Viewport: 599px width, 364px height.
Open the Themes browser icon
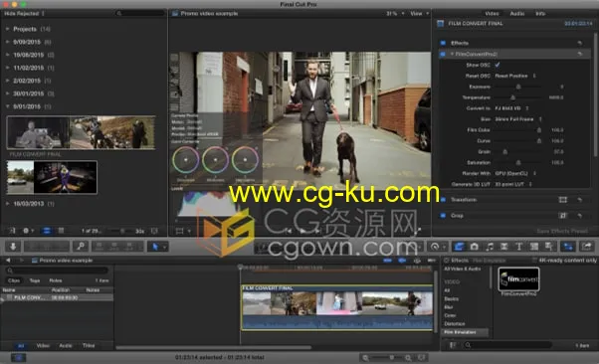tap(549, 247)
